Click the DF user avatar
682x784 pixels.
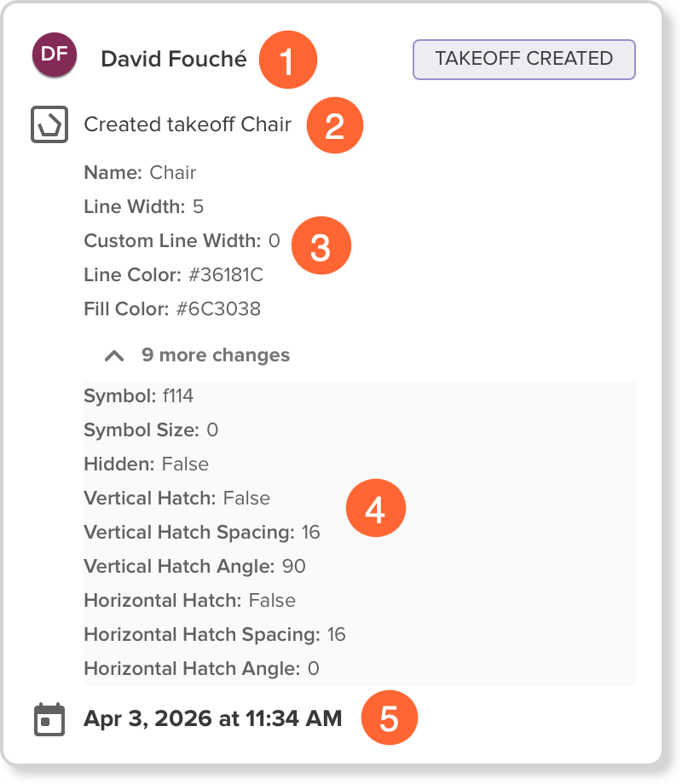[x=54, y=55]
